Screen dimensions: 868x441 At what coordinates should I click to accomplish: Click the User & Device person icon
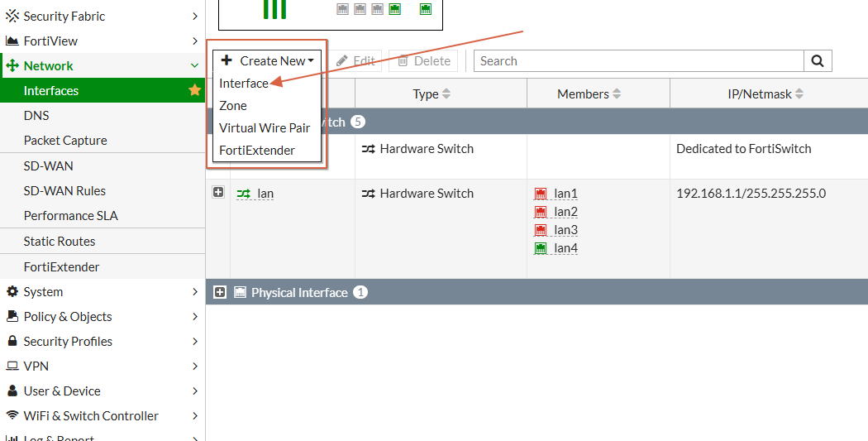(12, 391)
